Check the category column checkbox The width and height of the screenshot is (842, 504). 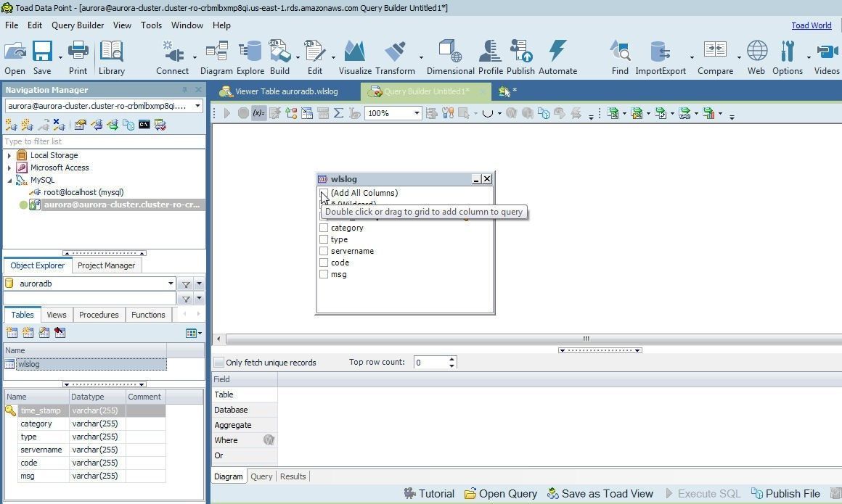[x=324, y=228]
